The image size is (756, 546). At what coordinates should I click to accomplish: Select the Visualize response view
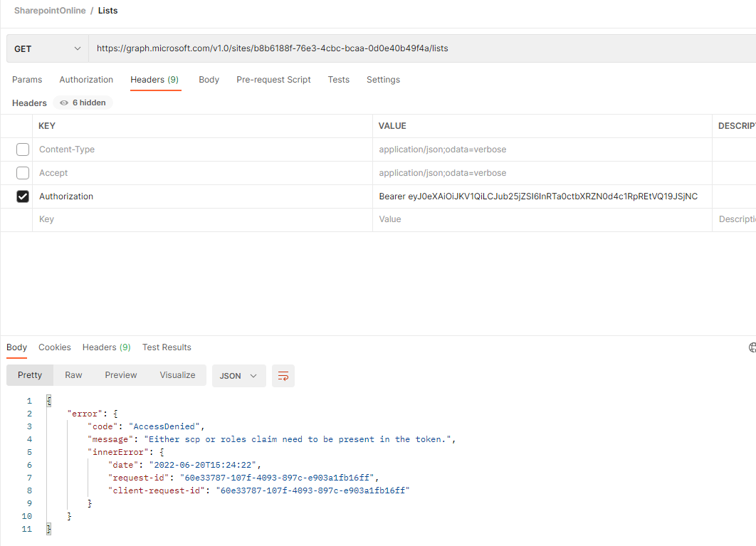click(x=177, y=375)
